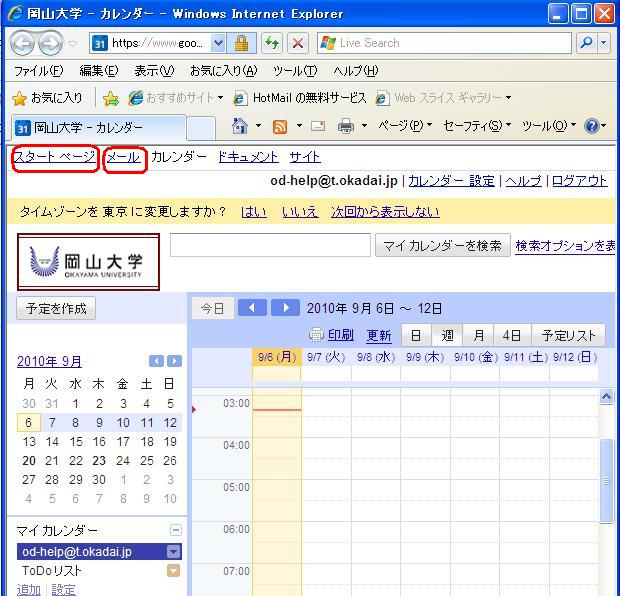
Task: Open the ファイル(F) menu
Action: [x=39, y=71]
